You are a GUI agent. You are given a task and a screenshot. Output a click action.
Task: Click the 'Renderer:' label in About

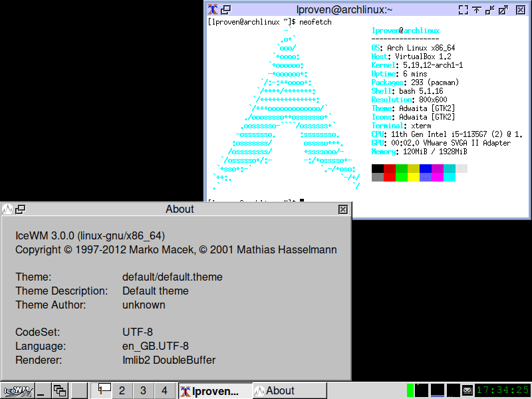(39, 360)
